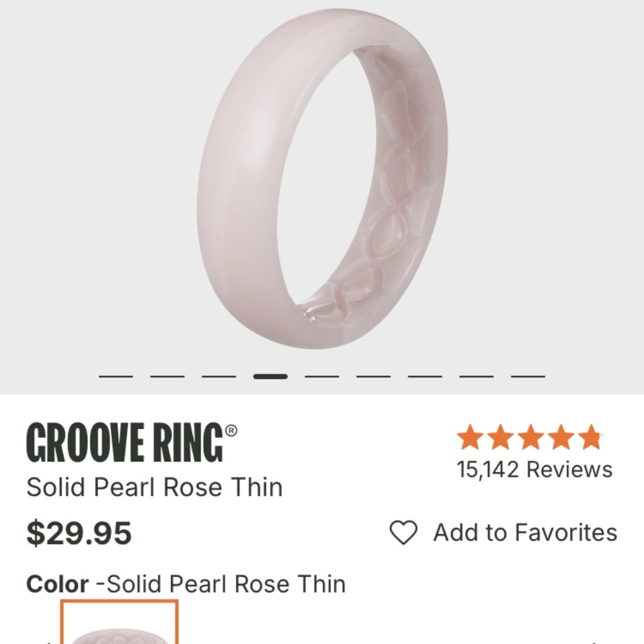This screenshot has width=644, height=644.
Task: Click the Solid Pearl Rose Thin product title
Action: pos(155,488)
